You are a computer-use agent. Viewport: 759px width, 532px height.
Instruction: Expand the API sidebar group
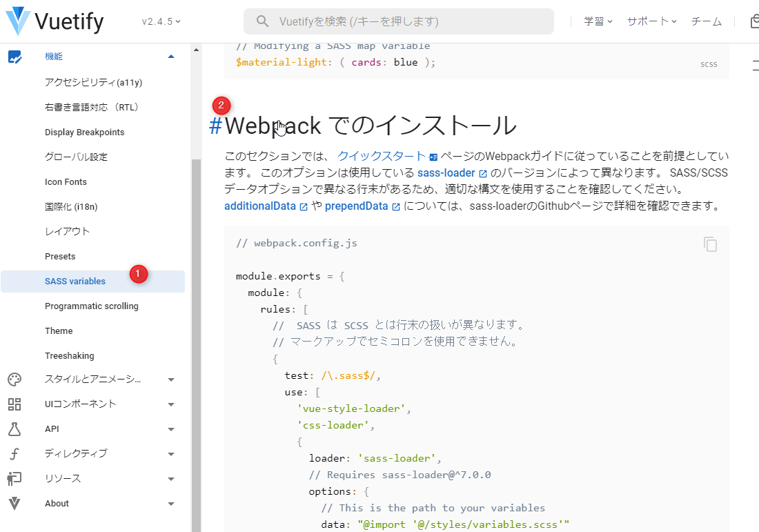point(171,429)
